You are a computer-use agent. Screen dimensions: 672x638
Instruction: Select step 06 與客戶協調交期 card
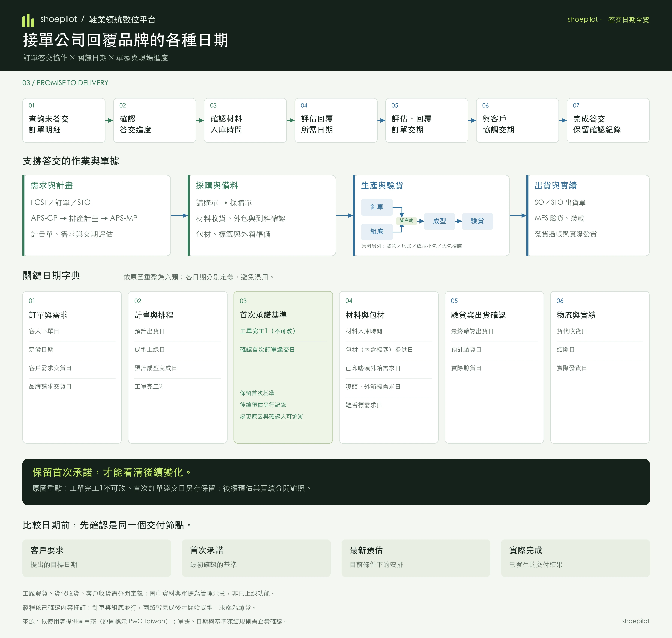tap(517, 120)
